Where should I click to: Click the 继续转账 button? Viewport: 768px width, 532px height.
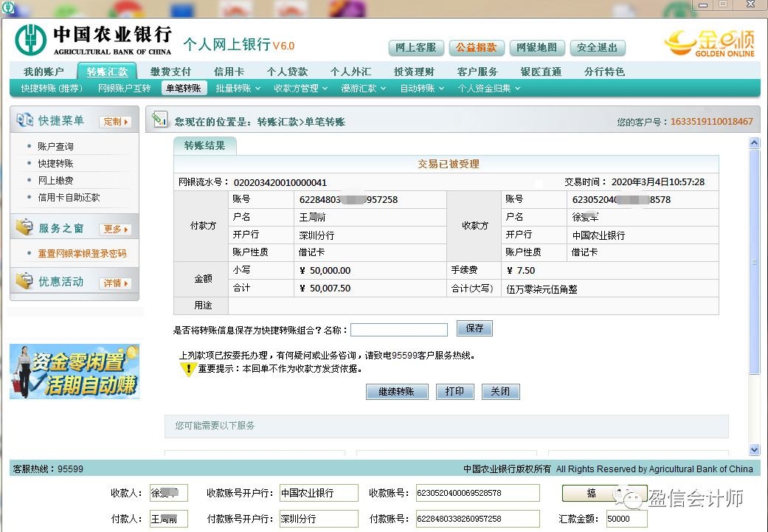tap(397, 391)
